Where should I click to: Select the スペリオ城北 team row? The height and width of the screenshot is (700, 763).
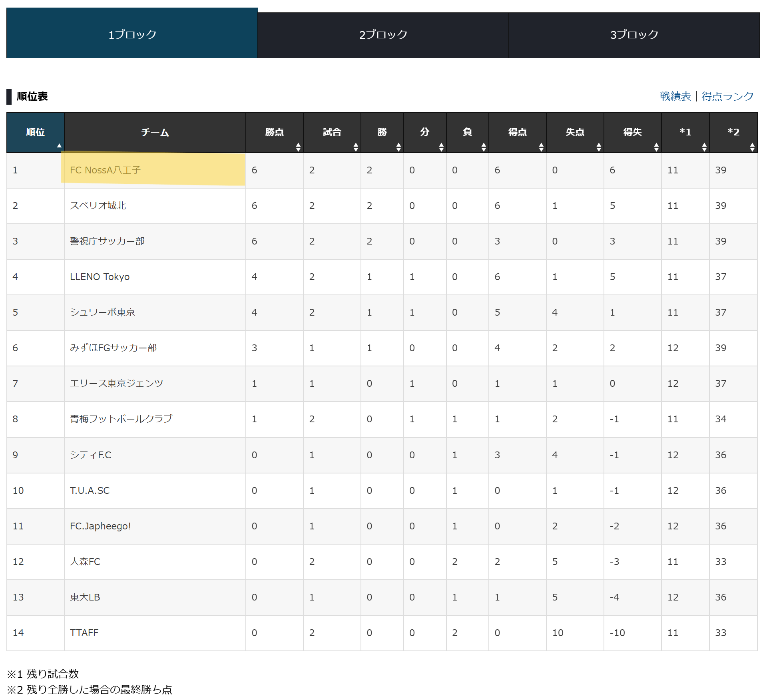click(382, 206)
